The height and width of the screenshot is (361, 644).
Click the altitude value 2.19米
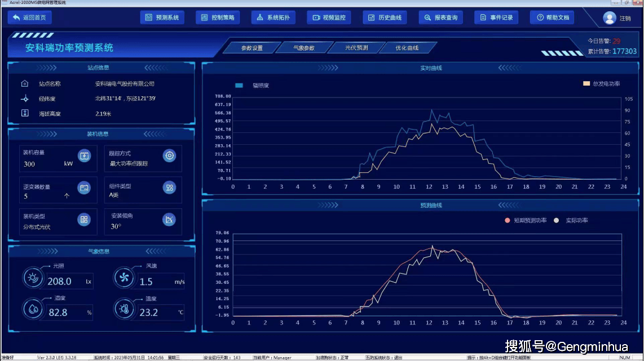[x=103, y=114]
